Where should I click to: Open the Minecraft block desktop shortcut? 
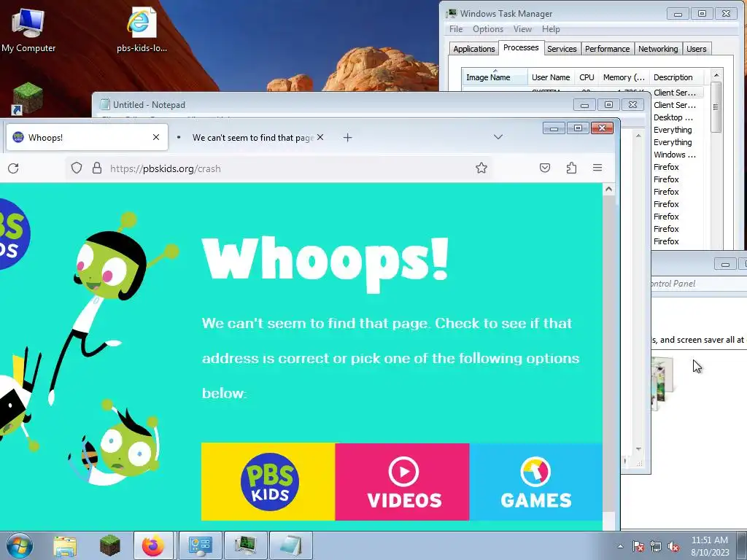pyautogui.click(x=27, y=98)
